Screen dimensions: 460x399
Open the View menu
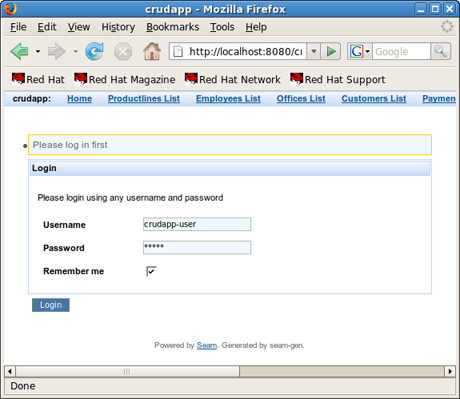point(79,27)
